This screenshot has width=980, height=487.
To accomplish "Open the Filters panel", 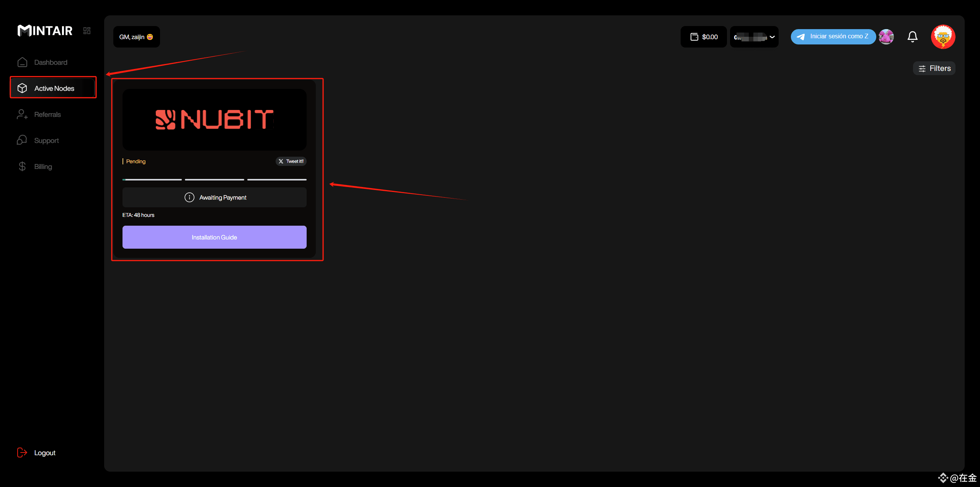I will click(x=934, y=68).
